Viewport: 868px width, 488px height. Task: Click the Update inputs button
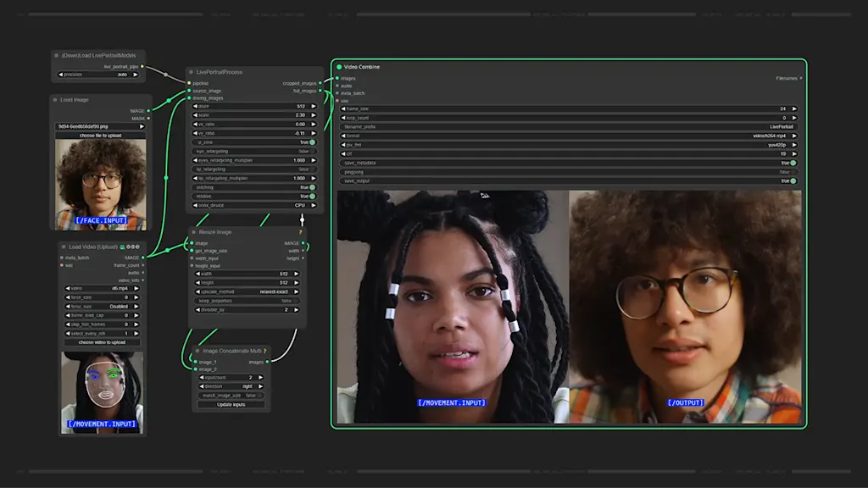point(231,404)
